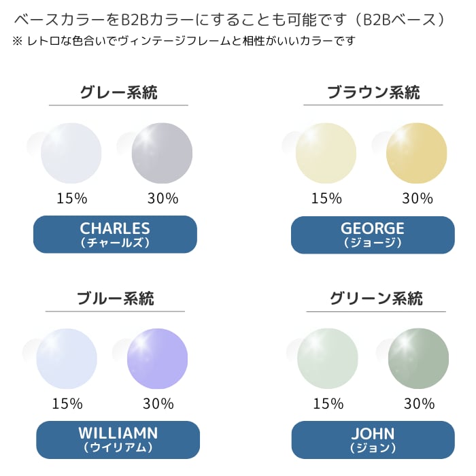Pick the 15% blue lens swatch
Viewport: 476px width, 476px height.
pyautogui.click(x=67, y=358)
